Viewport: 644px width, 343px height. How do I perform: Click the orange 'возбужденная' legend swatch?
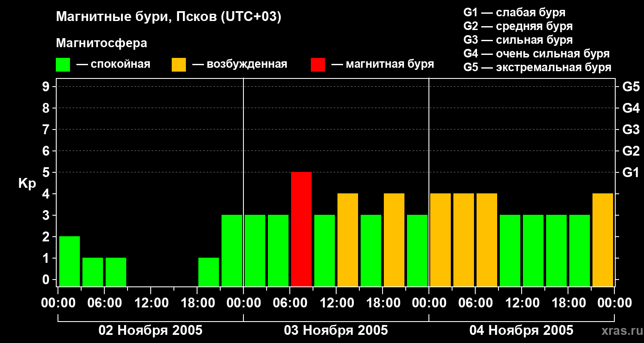click(179, 65)
